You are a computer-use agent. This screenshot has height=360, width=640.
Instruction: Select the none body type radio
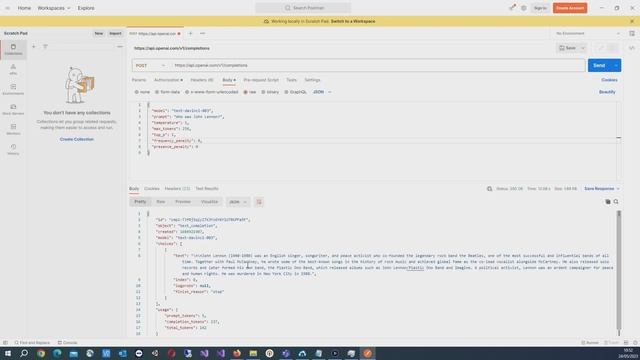pos(142,92)
